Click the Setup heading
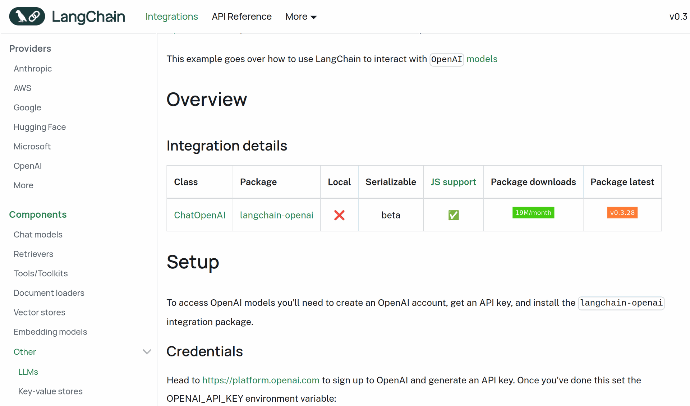This screenshot has height=406, width=690. (x=193, y=262)
